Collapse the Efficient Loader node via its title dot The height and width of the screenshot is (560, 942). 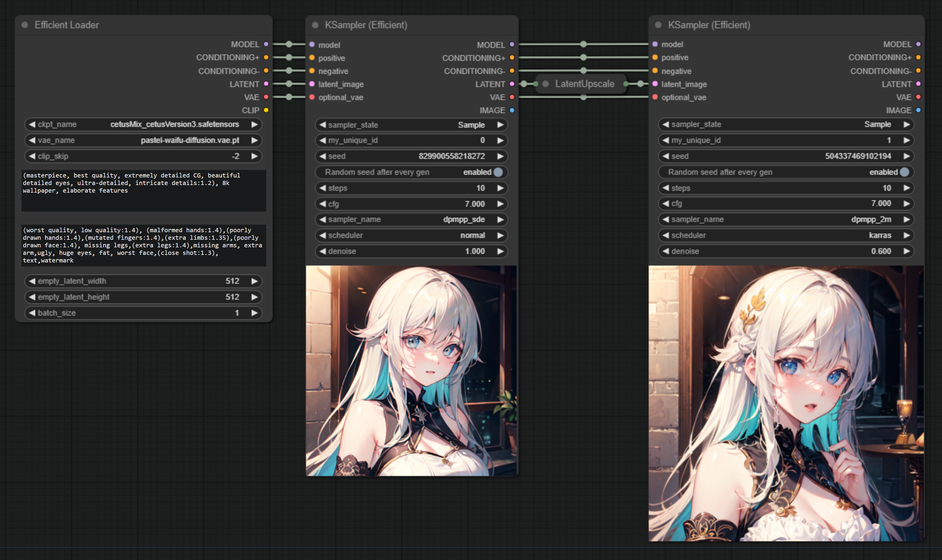pyautogui.click(x=25, y=25)
